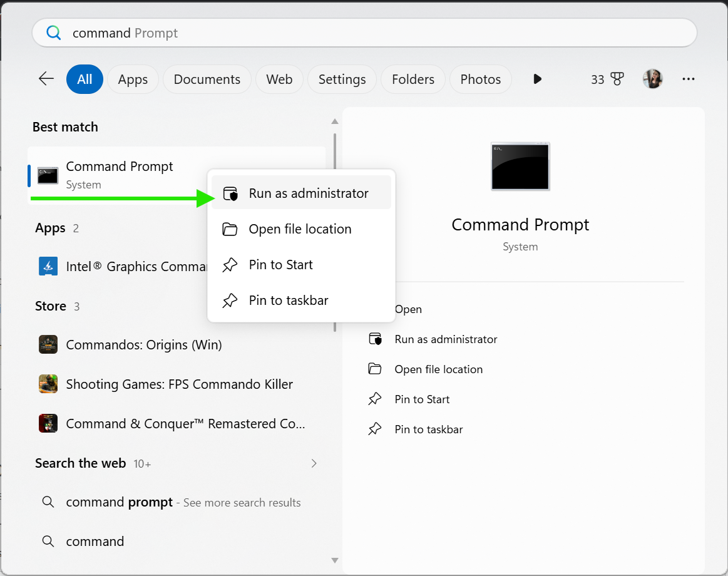Click Intel Graphics Command Center app icon
Viewport: 728px width, 576px height.
coord(48,267)
